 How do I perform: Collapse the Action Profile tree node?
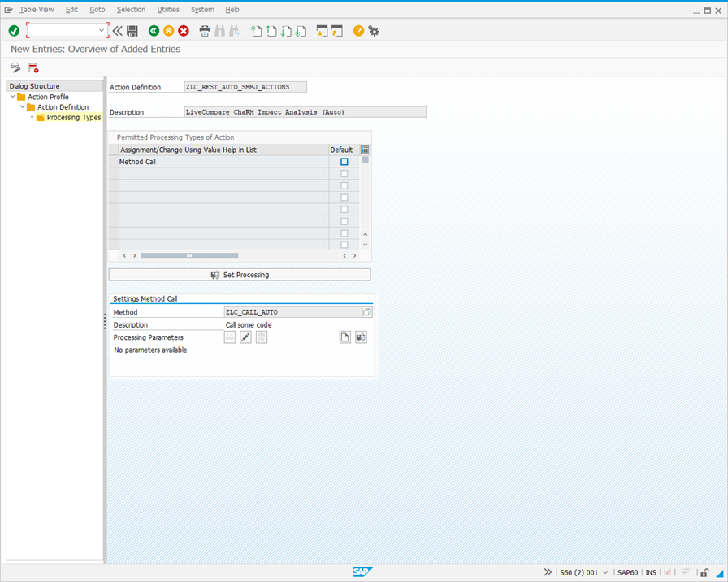click(11, 96)
